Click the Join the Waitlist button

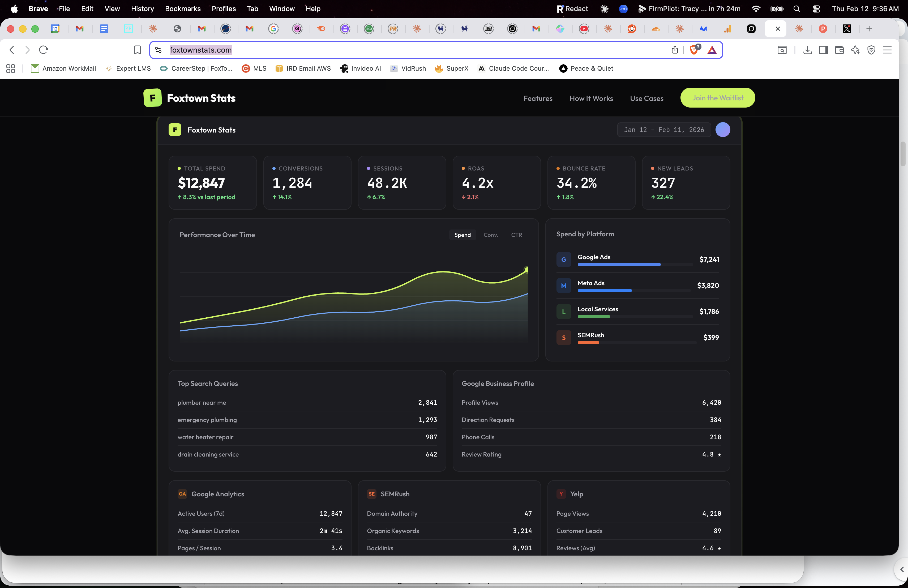[x=718, y=98]
